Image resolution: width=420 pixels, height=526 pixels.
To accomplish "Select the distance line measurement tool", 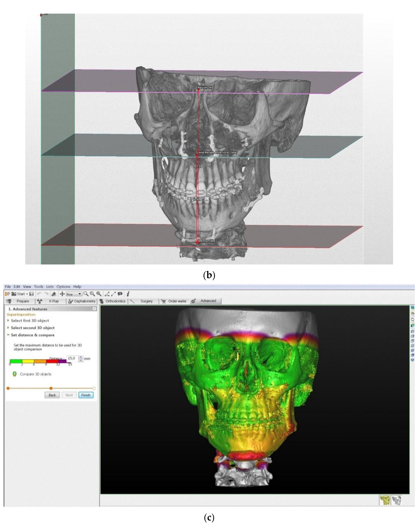I will (113, 294).
